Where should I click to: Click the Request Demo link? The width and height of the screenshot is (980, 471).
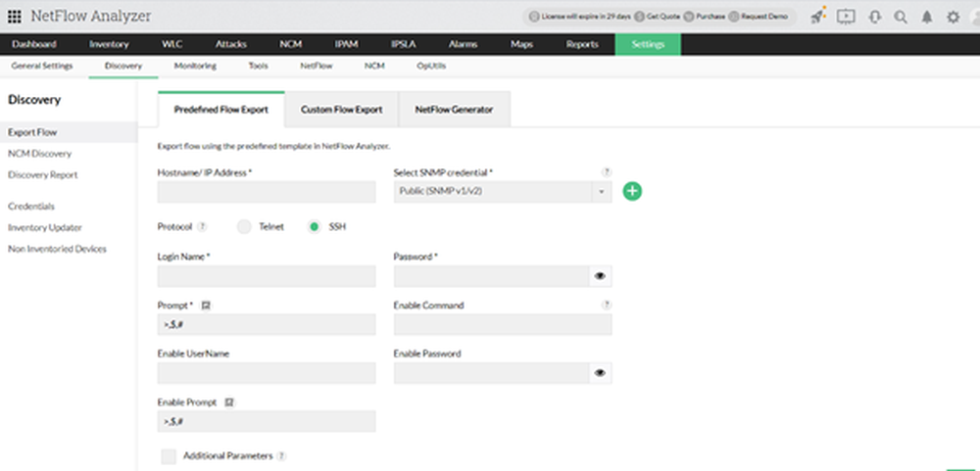764,17
